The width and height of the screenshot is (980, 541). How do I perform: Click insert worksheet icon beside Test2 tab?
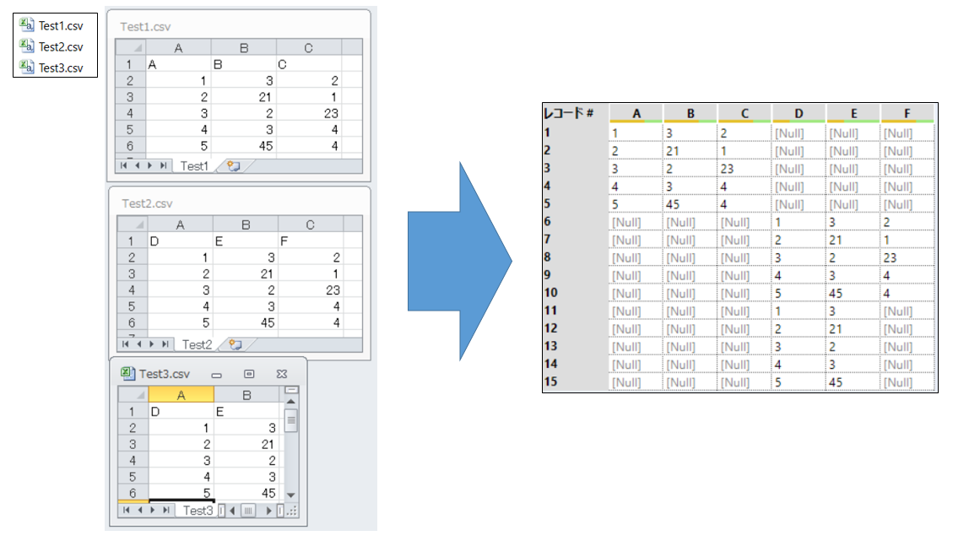click(x=236, y=344)
